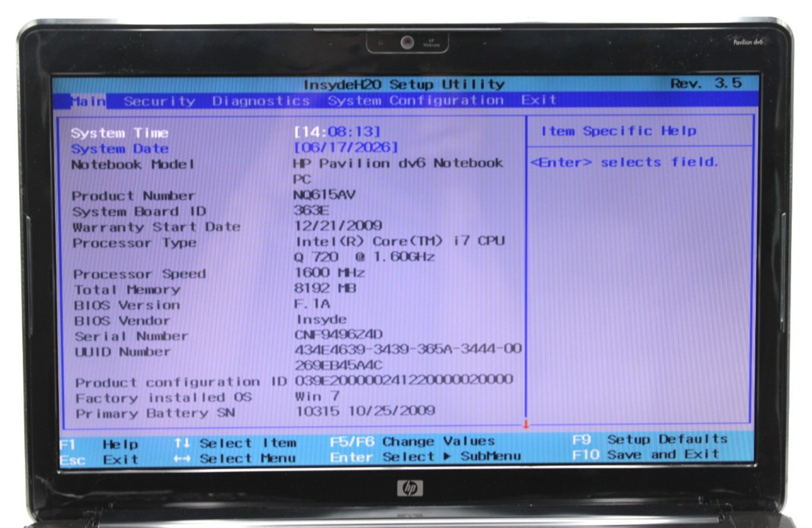
Task: Click the System Date label
Action: coord(120,148)
